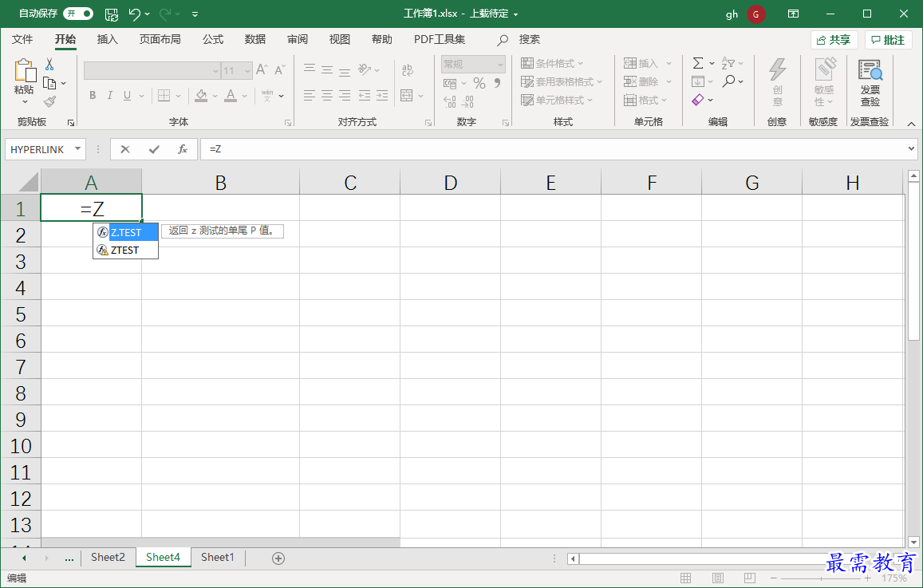Screen dimensions: 923x588
Task: Toggle Underline formatting
Action: tap(127, 96)
